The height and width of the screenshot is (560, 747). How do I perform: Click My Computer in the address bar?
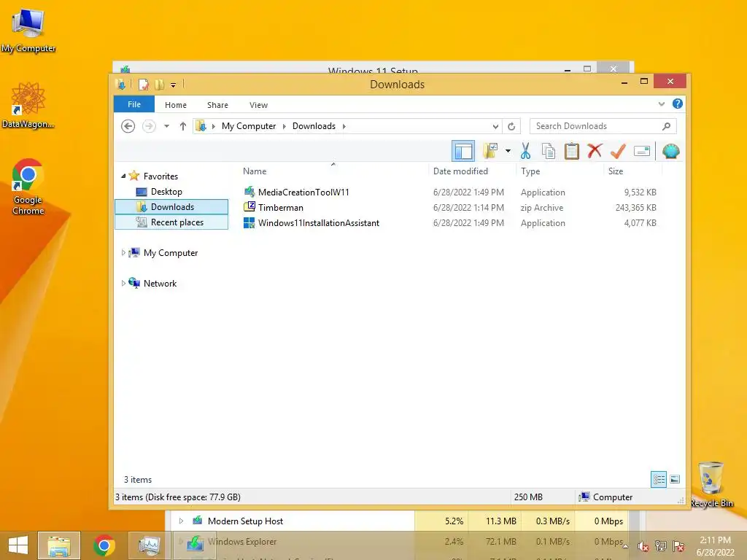click(x=249, y=126)
